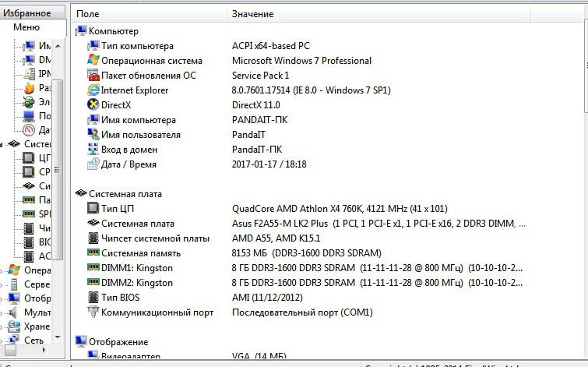
Task: Select the Имя пользователя field label
Action: point(141,135)
